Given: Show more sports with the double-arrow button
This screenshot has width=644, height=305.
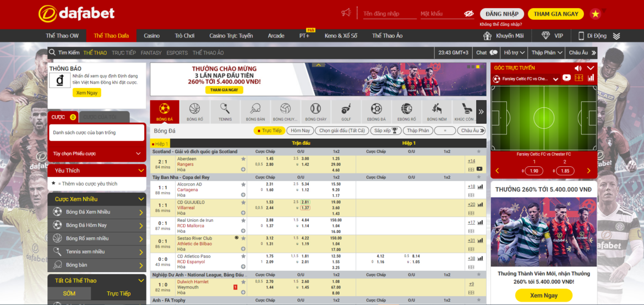Looking at the screenshot, I should tap(481, 112).
